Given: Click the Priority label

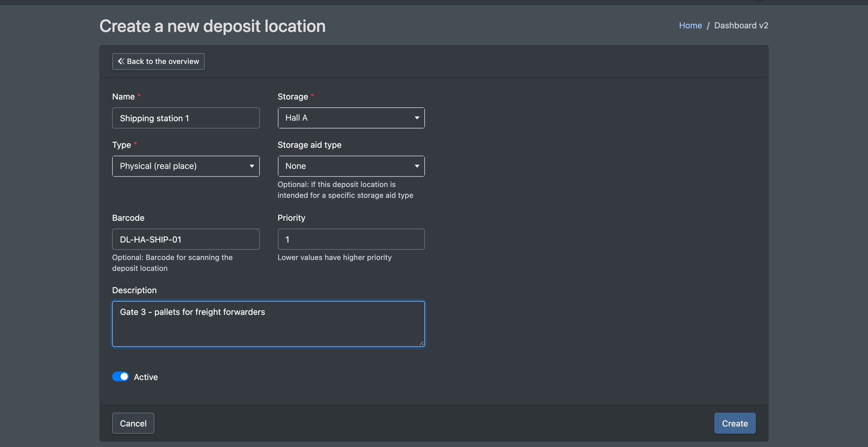Looking at the screenshot, I should (x=291, y=218).
